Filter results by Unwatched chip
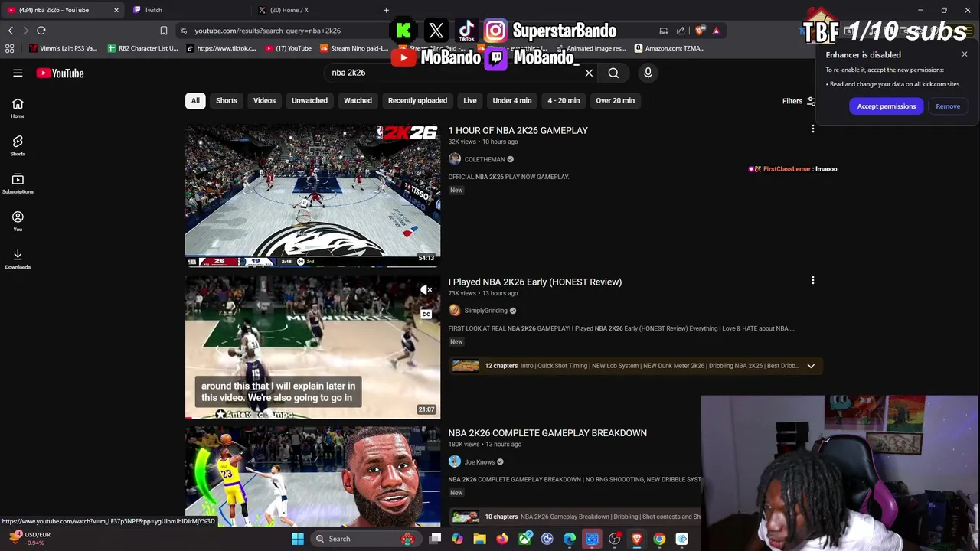980x551 pixels. coord(309,100)
